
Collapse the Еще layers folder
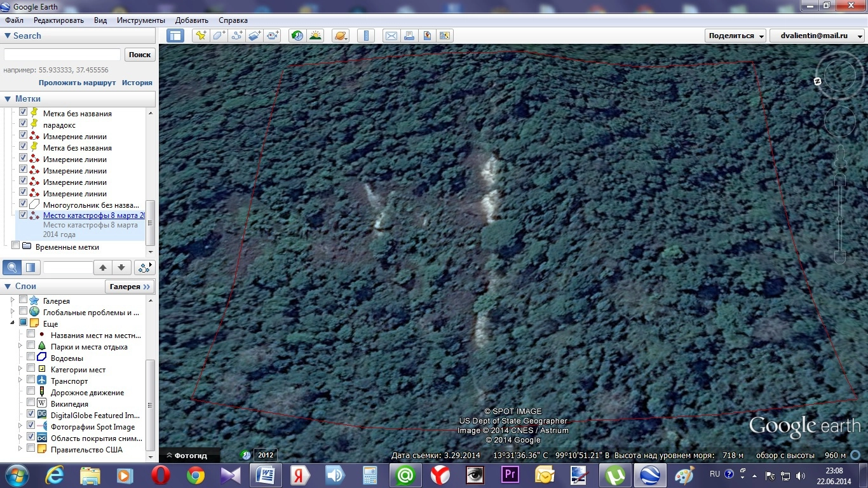[x=13, y=323]
